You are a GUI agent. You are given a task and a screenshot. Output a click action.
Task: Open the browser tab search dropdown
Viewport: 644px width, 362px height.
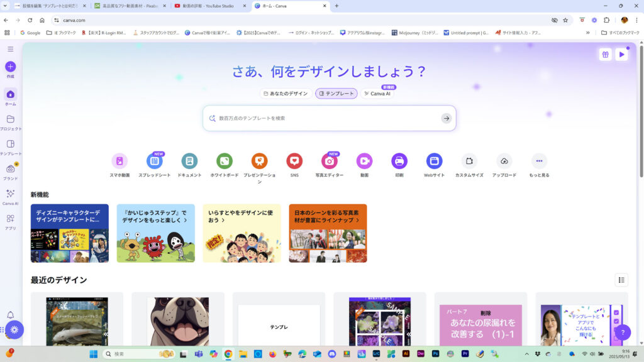pyautogui.click(x=5, y=6)
